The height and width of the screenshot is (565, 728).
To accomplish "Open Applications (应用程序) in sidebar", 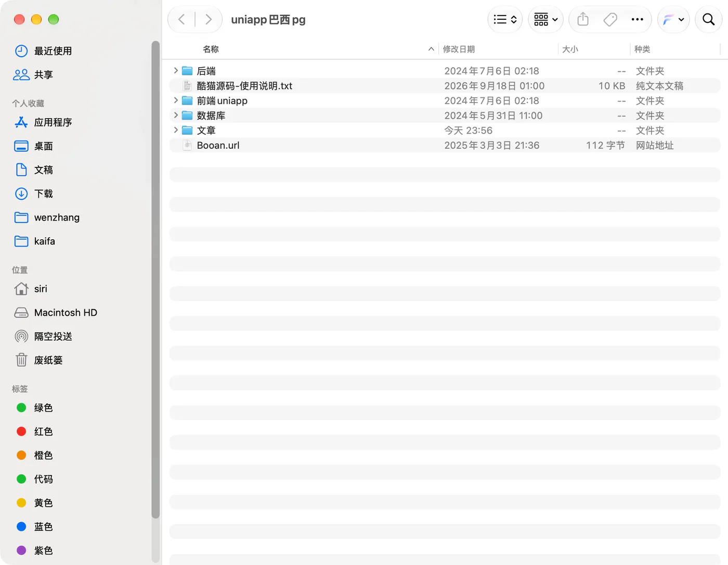I will click(44, 122).
